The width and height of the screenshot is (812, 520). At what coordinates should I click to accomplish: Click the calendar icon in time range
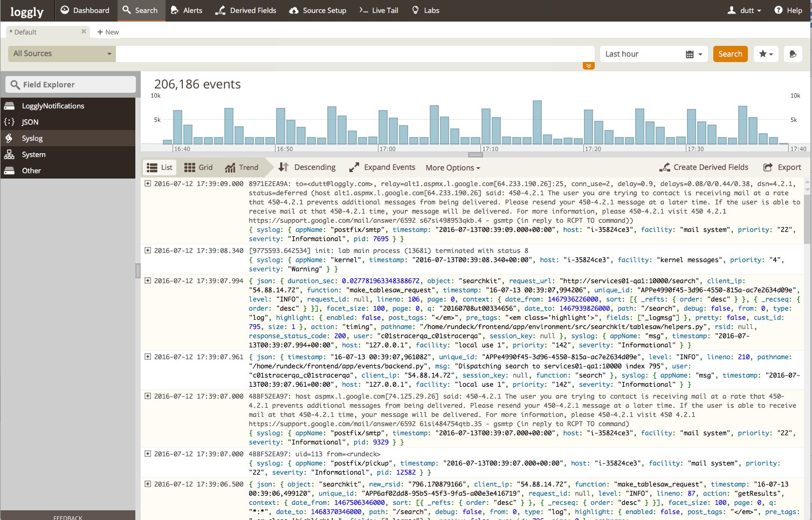[x=690, y=54]
